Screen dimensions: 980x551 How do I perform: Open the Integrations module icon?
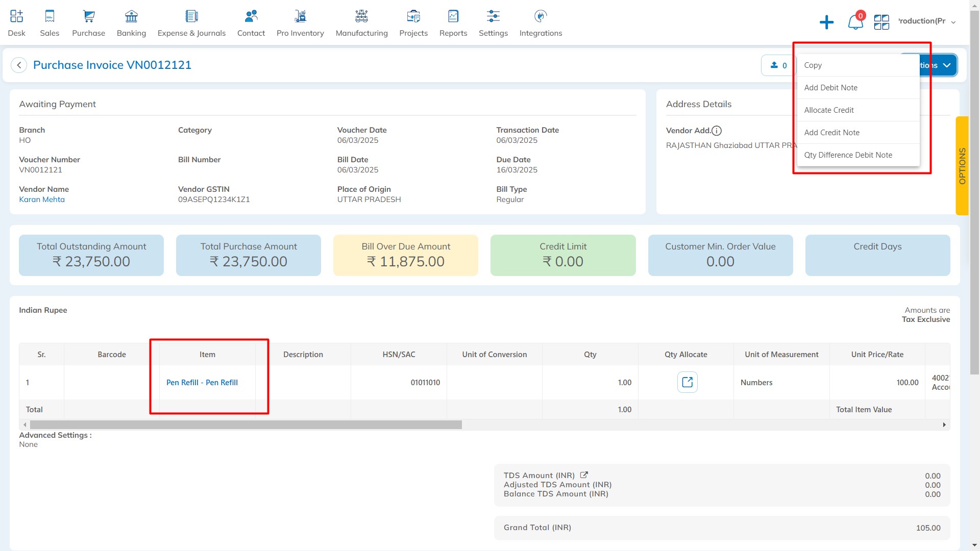tap(541, 16)
